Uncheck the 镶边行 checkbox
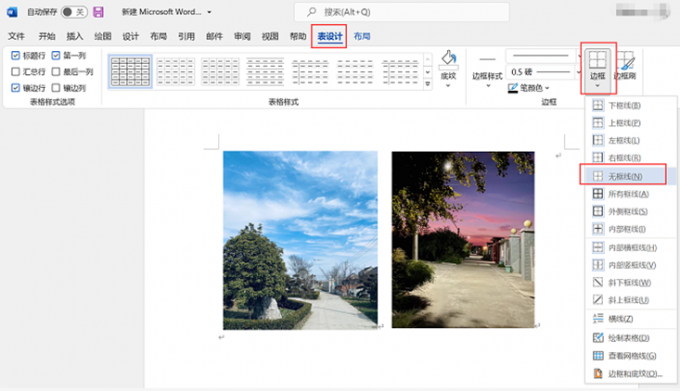This screenshot has width=680, height=391. [x=16, y=88]
